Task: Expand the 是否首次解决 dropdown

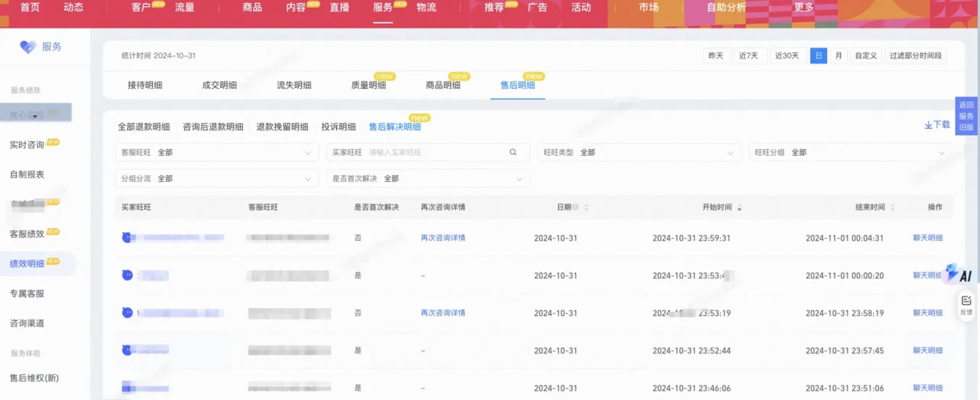Action: pyautogui.click(x=428, y=179)
